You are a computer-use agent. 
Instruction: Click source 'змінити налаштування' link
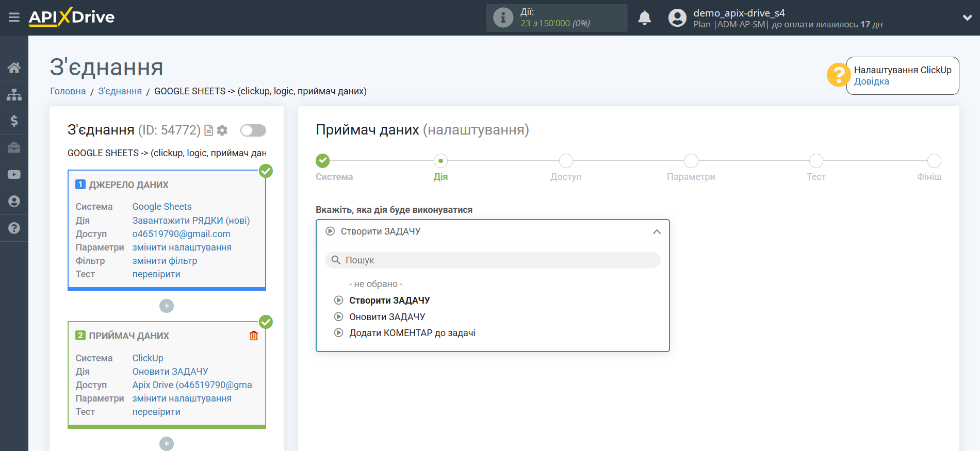pos(182,247)
